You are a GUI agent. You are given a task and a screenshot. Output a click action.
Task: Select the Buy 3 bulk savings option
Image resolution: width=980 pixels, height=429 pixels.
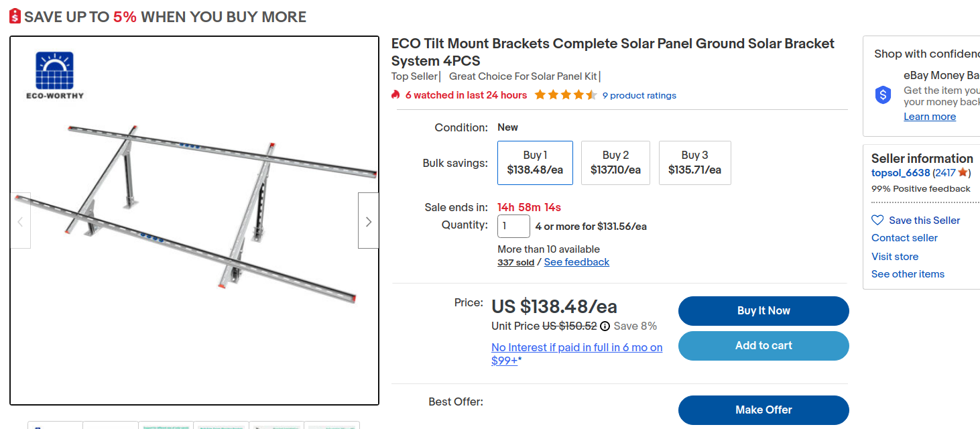pos(694,162)
